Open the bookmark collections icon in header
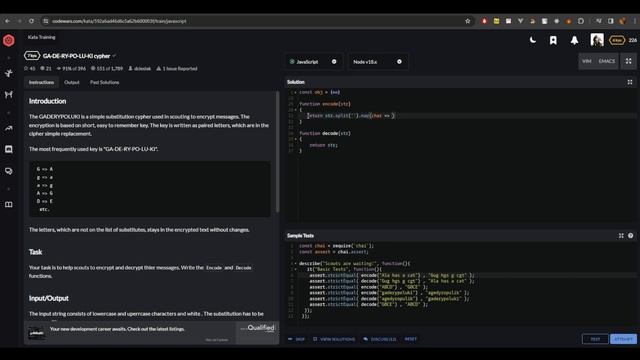Screen dimensions: 640x360 (553, 40)
